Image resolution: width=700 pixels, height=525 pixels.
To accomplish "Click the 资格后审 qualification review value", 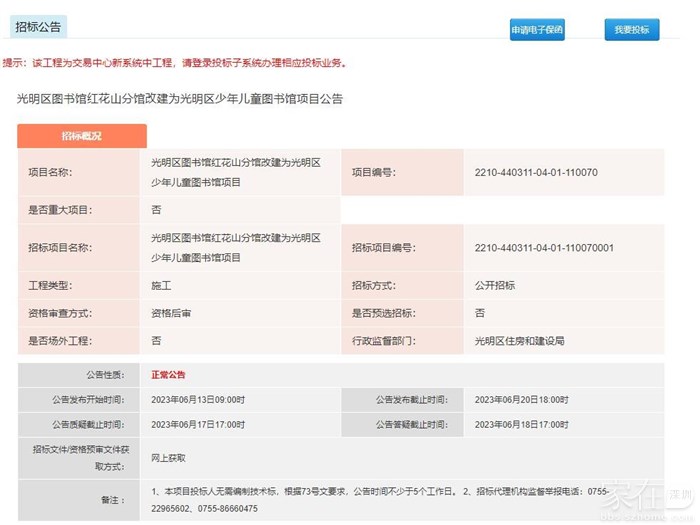I will click(171, 313).
